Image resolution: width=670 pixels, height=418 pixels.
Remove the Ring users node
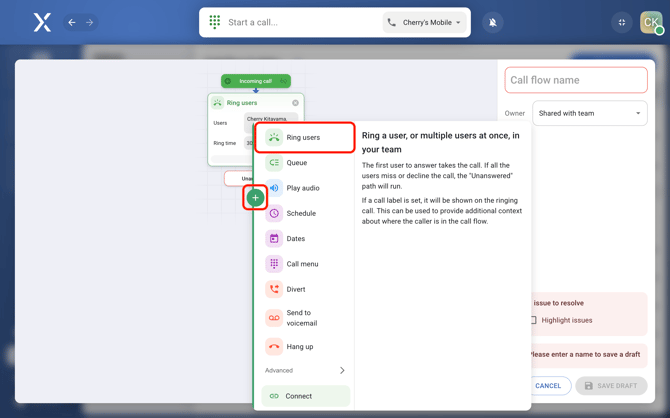point(295,103)
